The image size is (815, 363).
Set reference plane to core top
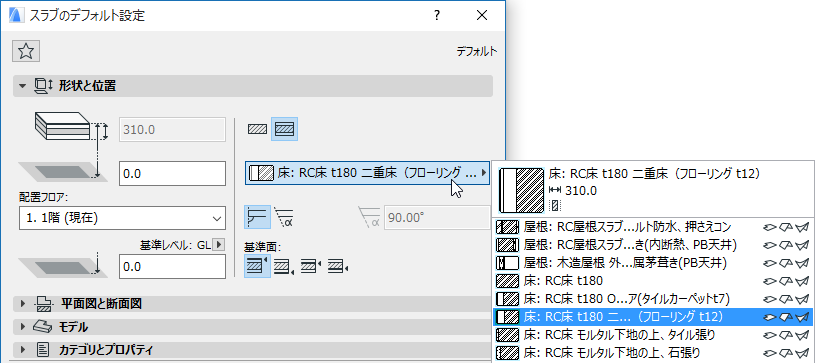click(x=311, y=266)
